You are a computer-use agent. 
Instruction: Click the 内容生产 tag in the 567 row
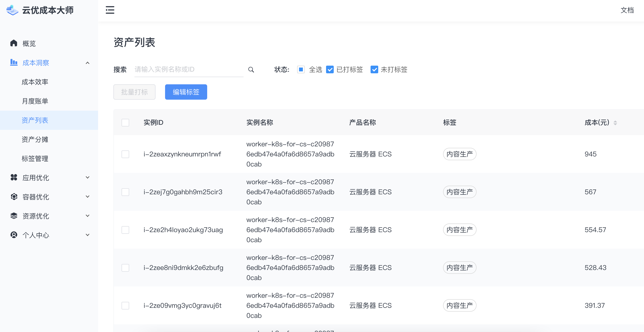click(460, 192)
